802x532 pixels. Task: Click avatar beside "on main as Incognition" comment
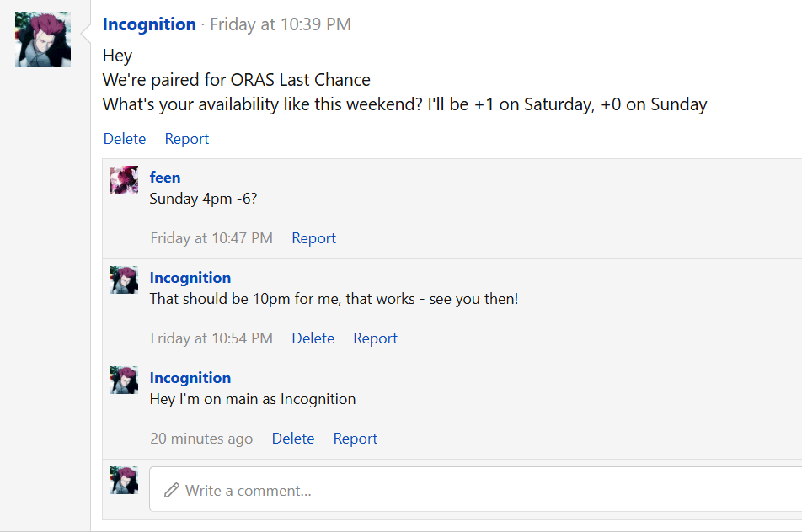click(124, 380)
